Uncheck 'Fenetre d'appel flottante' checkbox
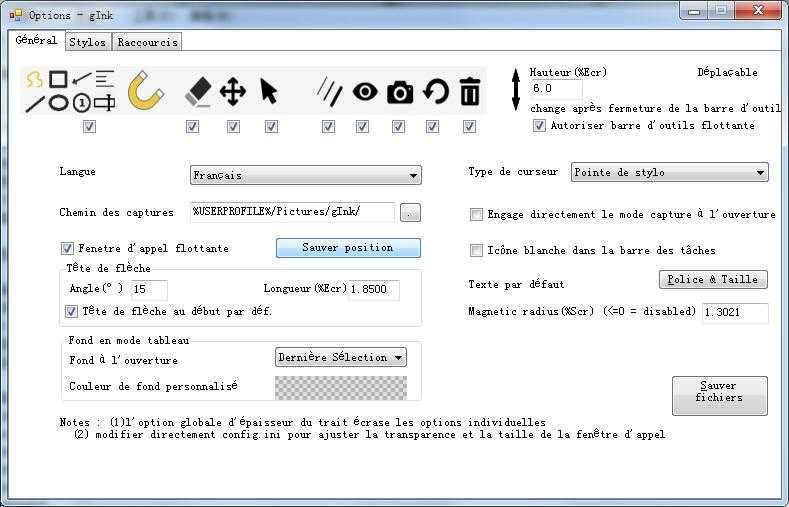Image resolution: width=789 pixels, height=507 pixels. click(68, 248)
